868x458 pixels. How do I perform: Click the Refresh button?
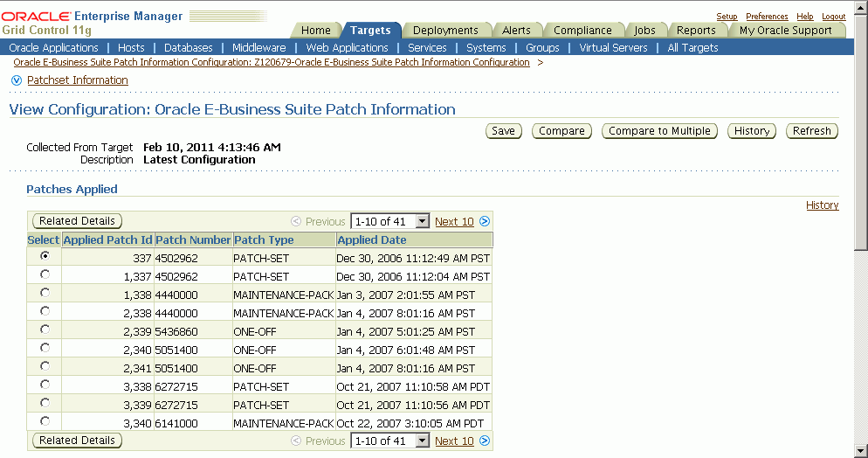(812, 131)
